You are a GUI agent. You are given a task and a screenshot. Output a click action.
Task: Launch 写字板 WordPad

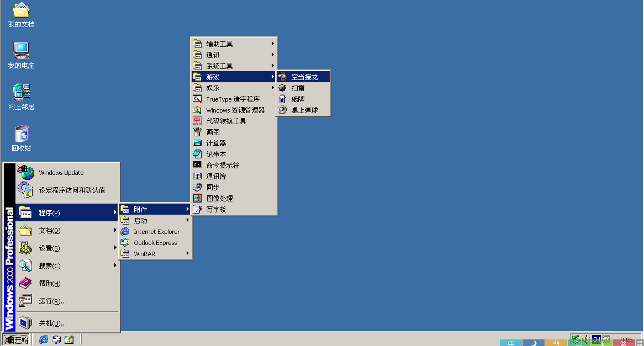(234, 209)
